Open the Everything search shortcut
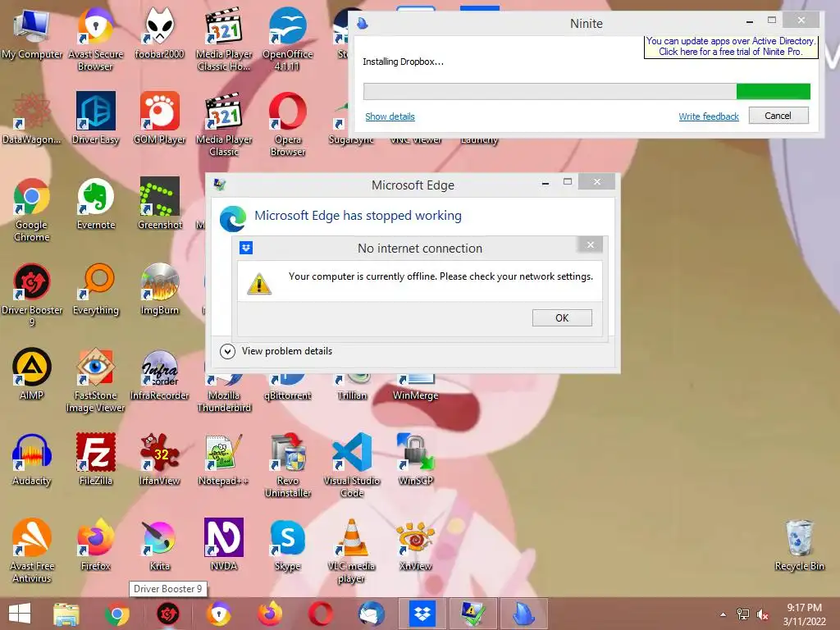 pos(95,290)
